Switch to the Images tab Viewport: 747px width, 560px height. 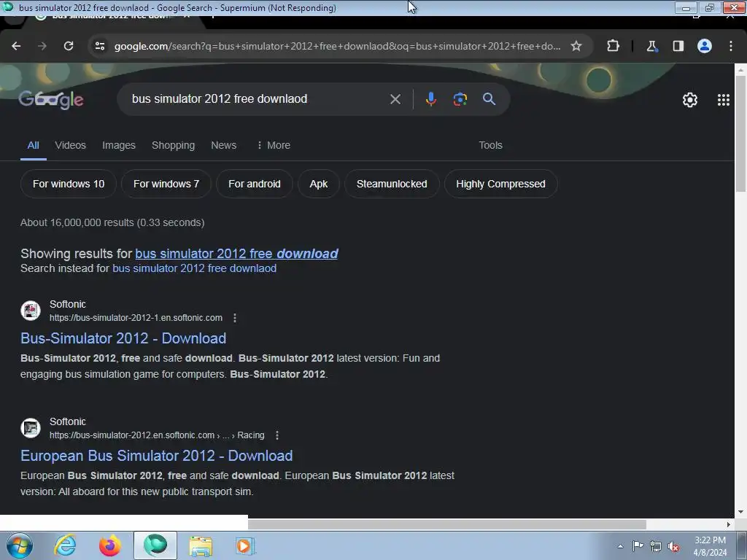coord(119,145)
